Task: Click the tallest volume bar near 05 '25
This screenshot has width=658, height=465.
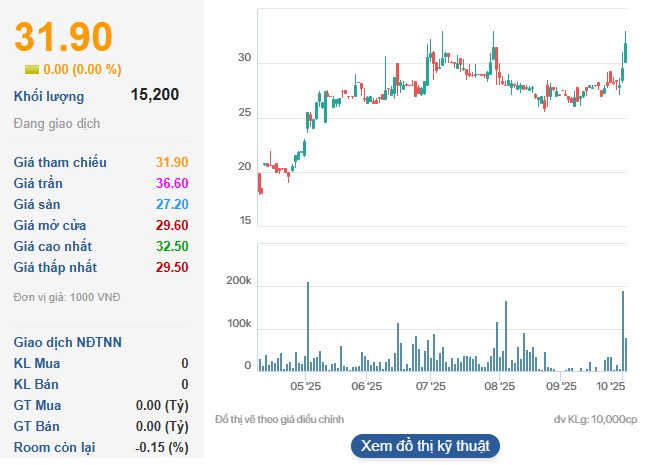Action: click(308, 327)
